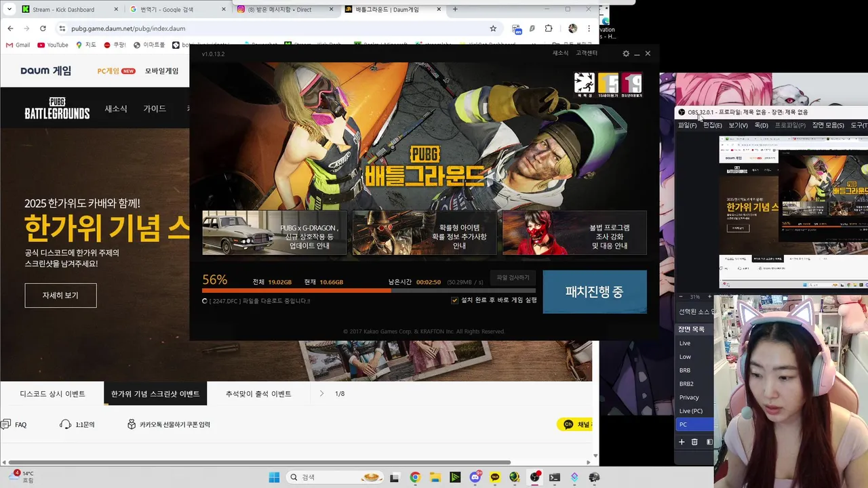Switch to Stream - Kick Dashboard tab
The image size is (868, 488).
click(68, 9)
